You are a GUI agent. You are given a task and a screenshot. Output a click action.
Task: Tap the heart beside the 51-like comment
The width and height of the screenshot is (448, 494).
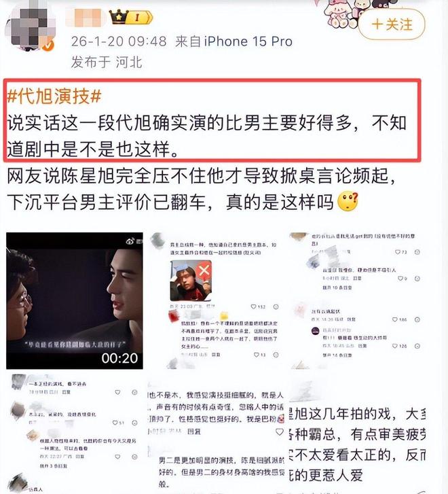click(115, 423)
